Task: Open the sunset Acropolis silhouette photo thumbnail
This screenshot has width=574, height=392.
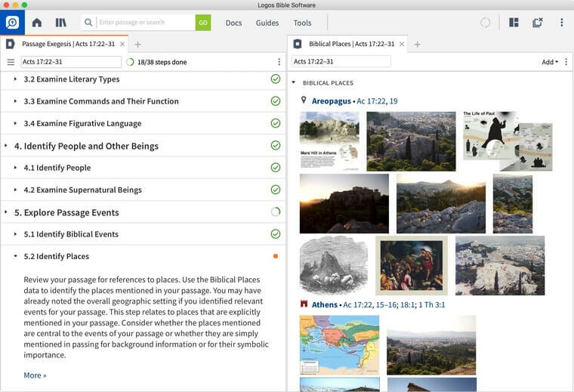Action: point(344,203)
